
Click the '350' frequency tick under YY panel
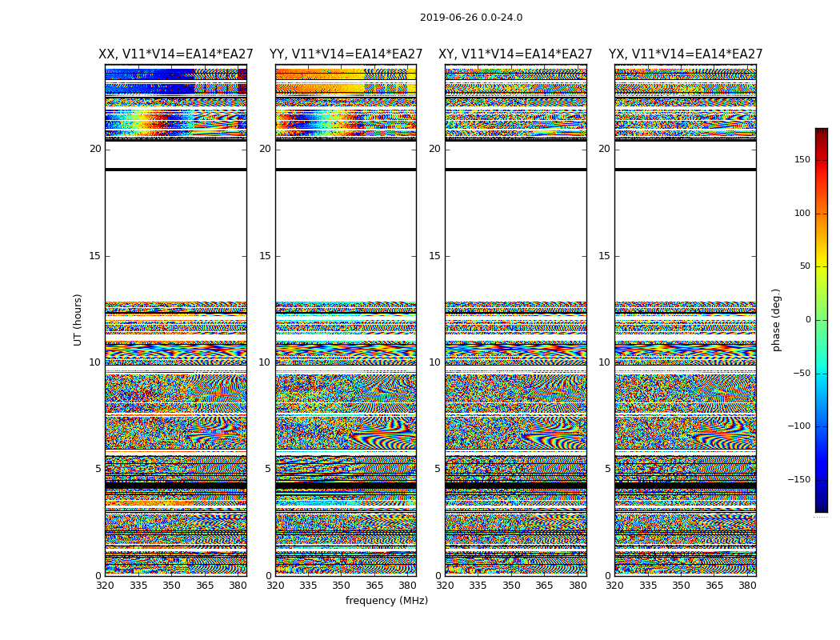pos(342,586)
